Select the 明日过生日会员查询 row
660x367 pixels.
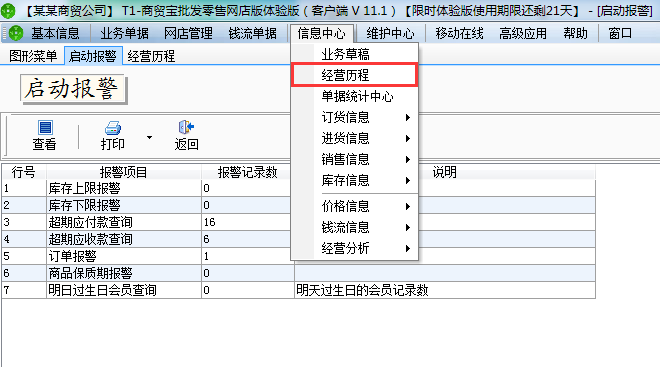point(298,290)
